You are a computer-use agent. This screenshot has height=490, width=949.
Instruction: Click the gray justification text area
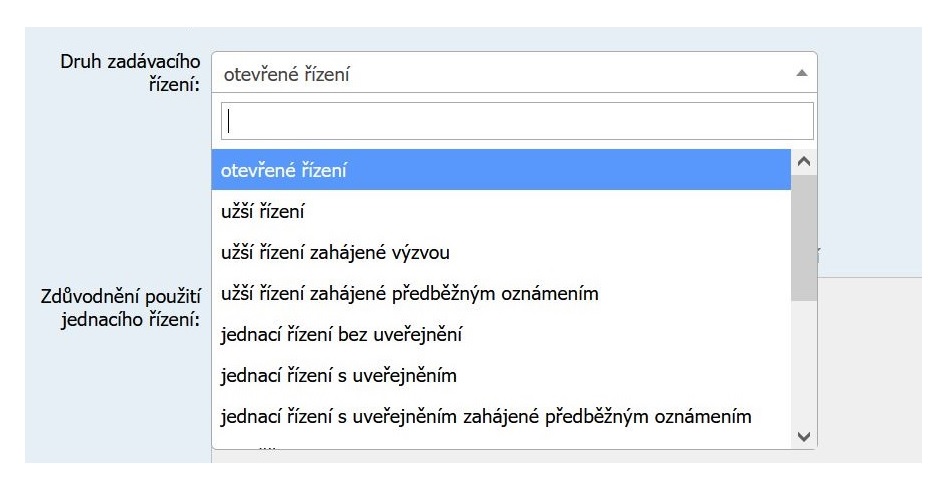pyautogui.click(x=870, y=370)
